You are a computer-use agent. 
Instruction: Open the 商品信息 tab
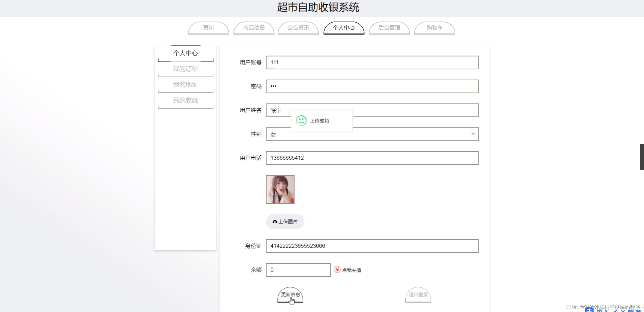253,28
